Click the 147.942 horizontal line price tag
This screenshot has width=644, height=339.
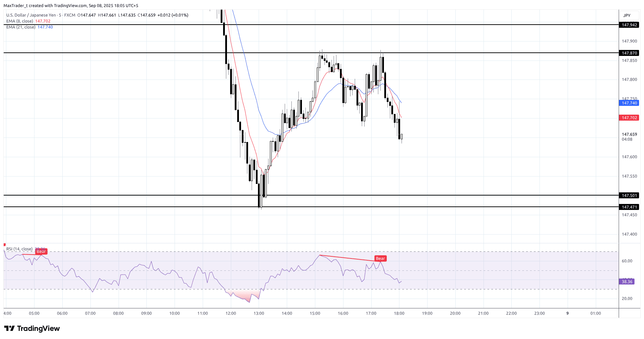629,25
